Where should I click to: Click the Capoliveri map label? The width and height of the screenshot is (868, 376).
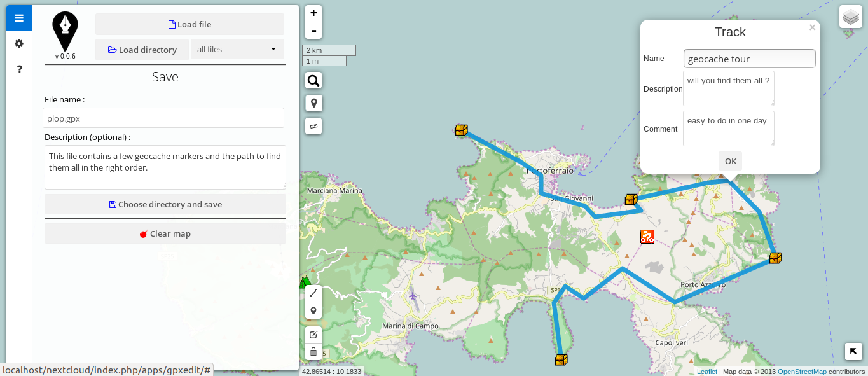click(x=672, y=342)
